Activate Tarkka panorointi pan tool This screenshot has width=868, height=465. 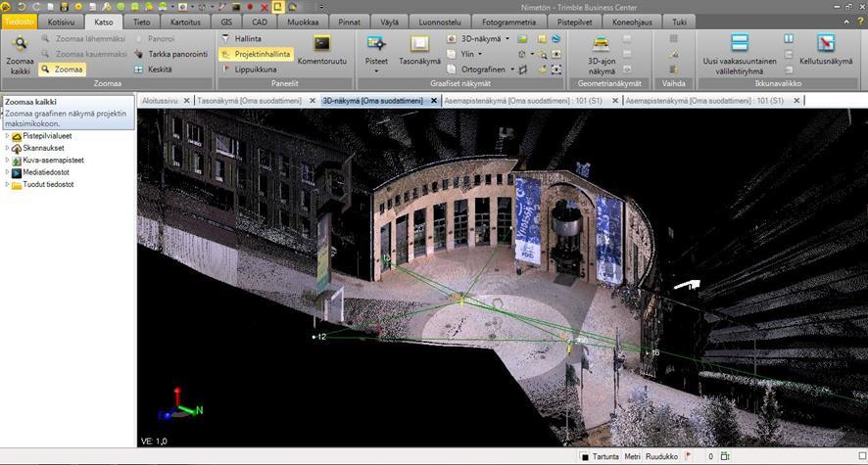(x=171, y=54)
